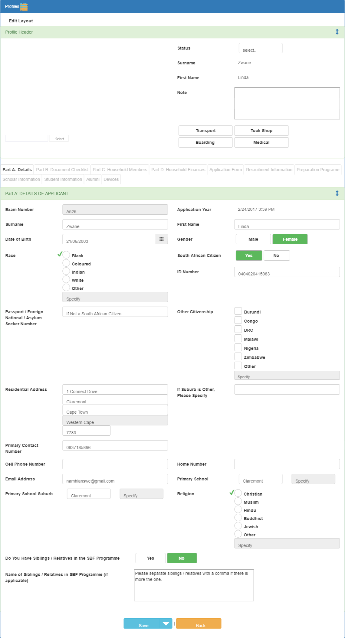Focus the ID Number field
Screen dimensions: 345x644
click(287, 272)
